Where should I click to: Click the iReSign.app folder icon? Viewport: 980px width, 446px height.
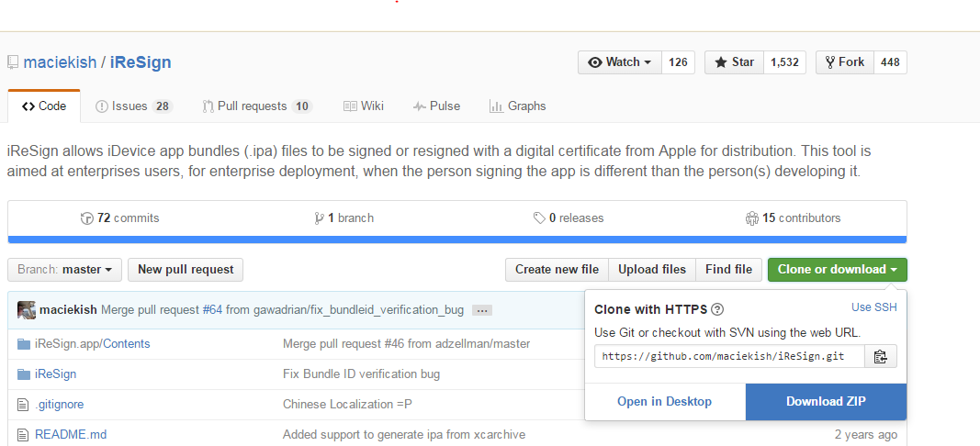click(24, 344)
